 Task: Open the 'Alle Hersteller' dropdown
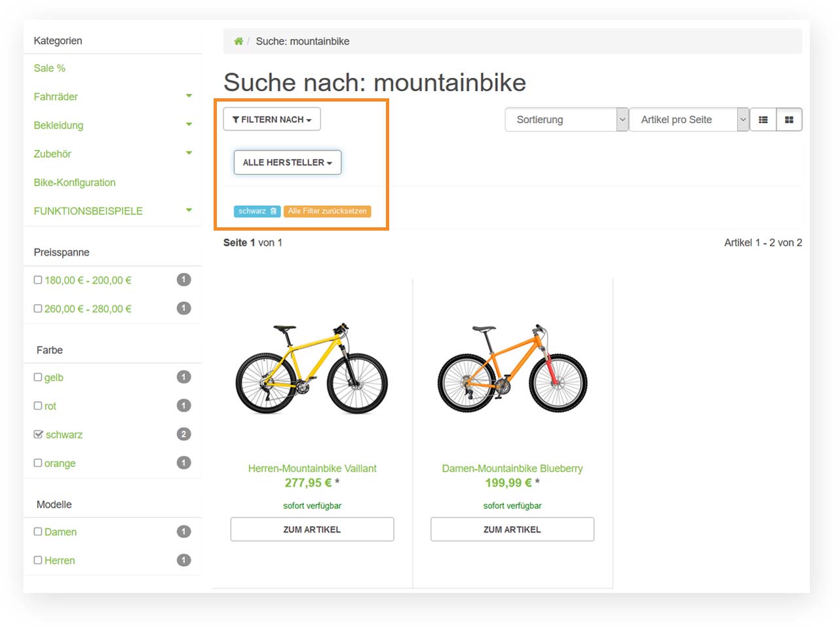[x=288, y=162]
